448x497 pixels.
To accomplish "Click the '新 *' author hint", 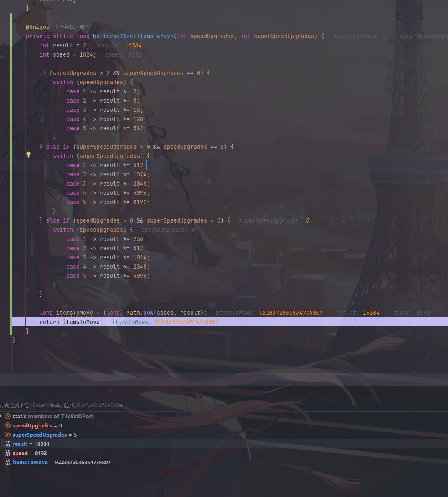I will point(84,27).
